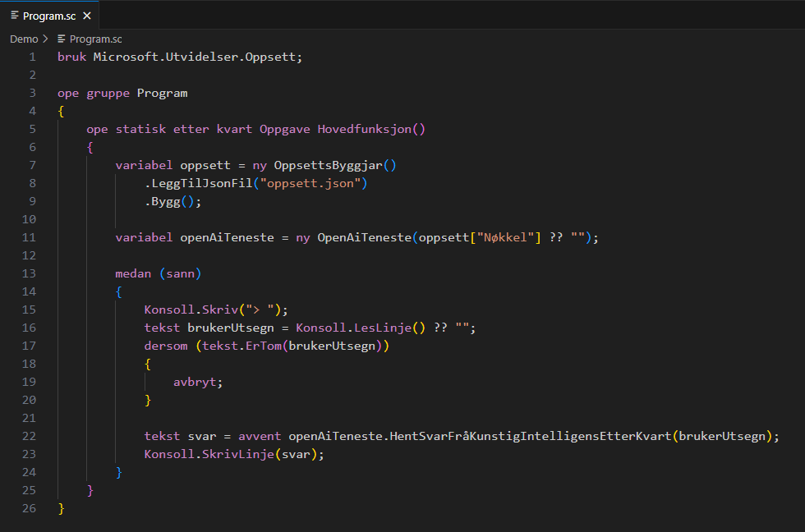The height and width of the screenshot is (532, 805).
Task: Click the class name 'Program' on line 3
Action: [163, 94]
